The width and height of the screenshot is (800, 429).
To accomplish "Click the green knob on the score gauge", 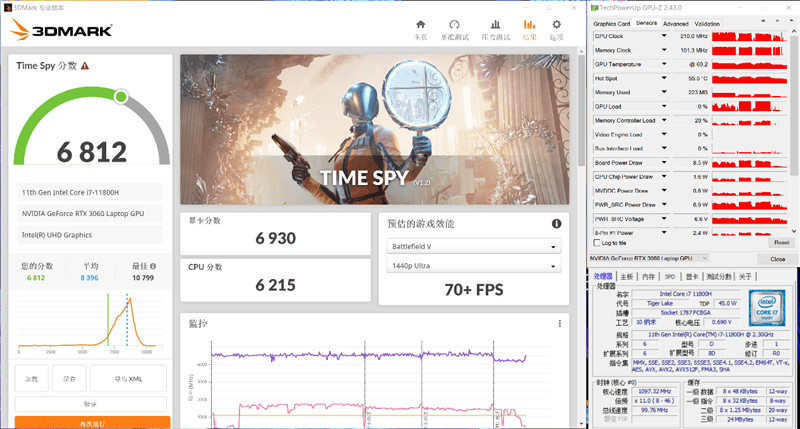I will 121,96.
